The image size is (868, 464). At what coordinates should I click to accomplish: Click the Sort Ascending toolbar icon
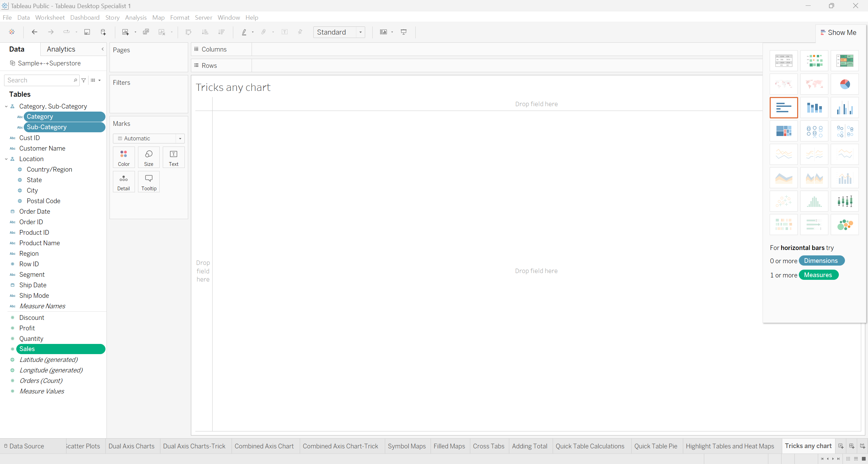[x=205, y=32]
